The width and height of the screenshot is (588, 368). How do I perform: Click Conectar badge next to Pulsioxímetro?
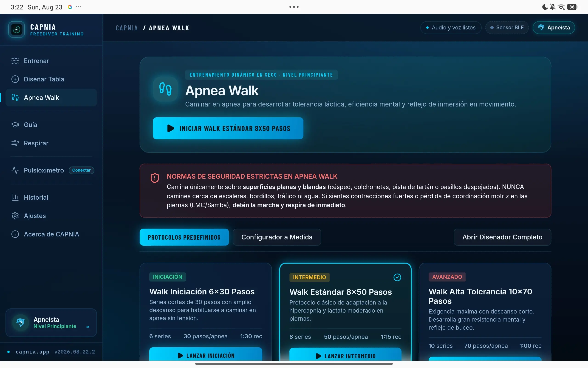click(81, 170)
